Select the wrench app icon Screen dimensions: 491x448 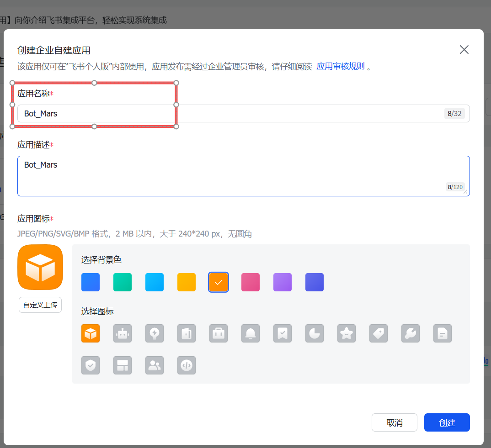411,333
